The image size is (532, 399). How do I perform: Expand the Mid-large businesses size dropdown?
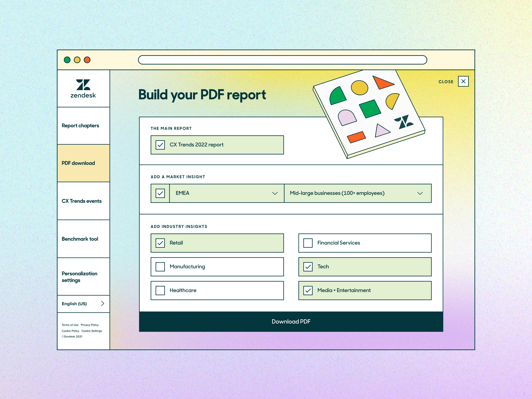pos(357,193)
